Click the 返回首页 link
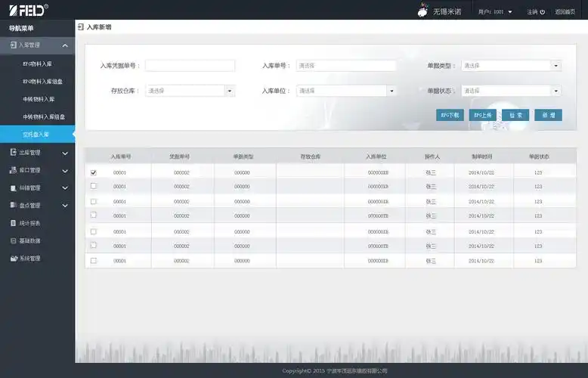Viewport: 588px width, 378px height. click(x=565, y=12)
